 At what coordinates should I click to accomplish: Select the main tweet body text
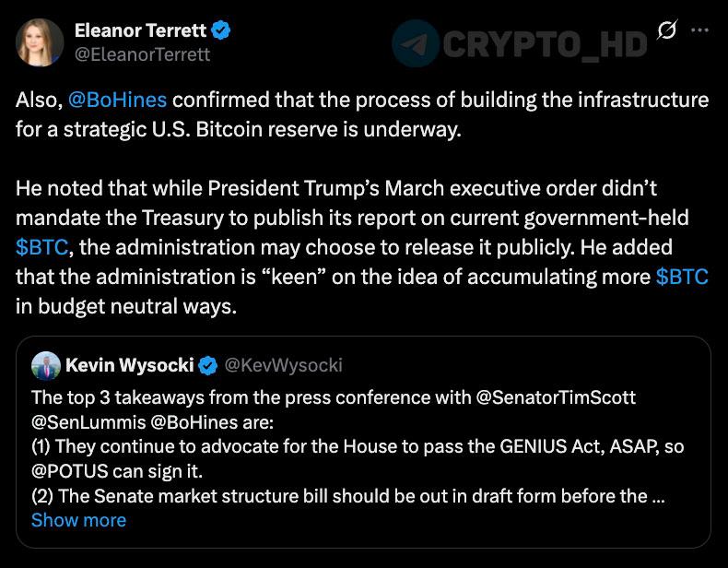click(x=362, y=203)
